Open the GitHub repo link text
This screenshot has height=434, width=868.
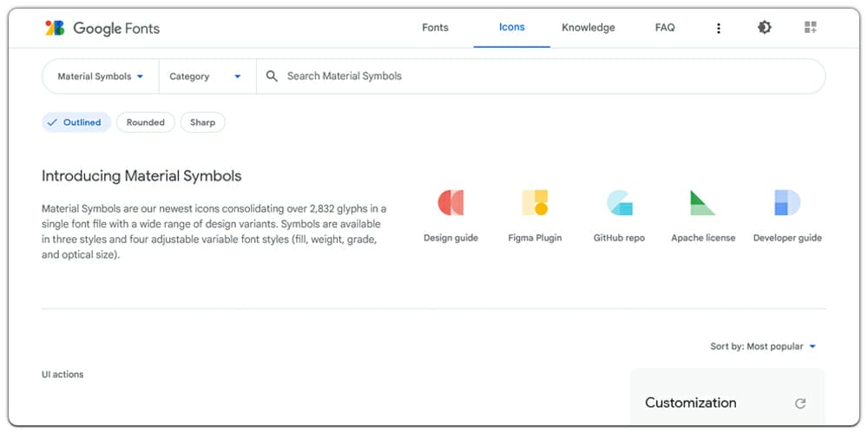619,238
